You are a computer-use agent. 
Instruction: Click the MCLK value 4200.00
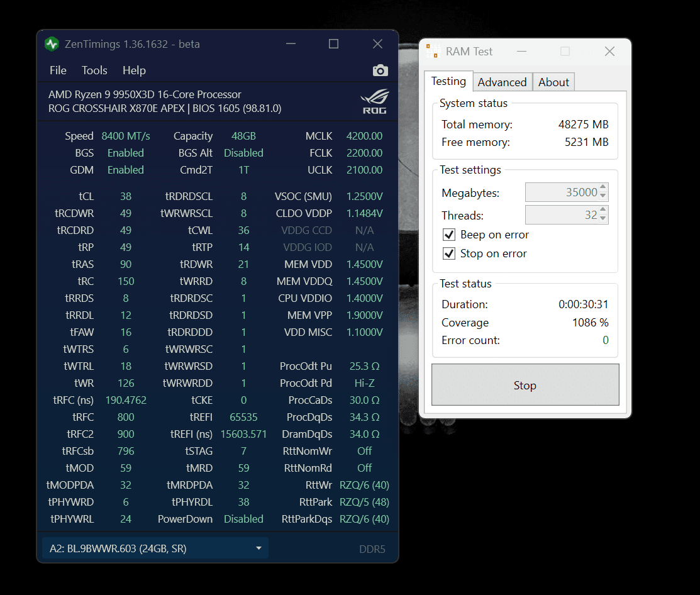(x=364, y=136)
